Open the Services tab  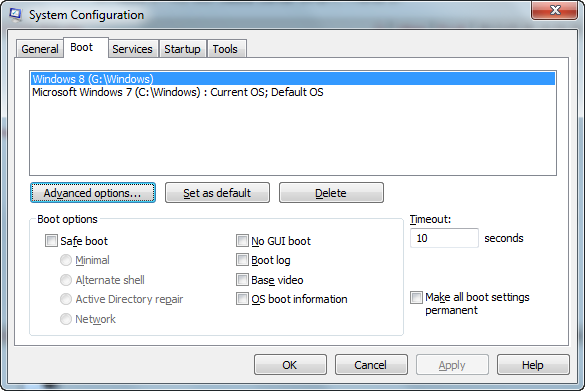pyautogui.click(x=132, y=49)
